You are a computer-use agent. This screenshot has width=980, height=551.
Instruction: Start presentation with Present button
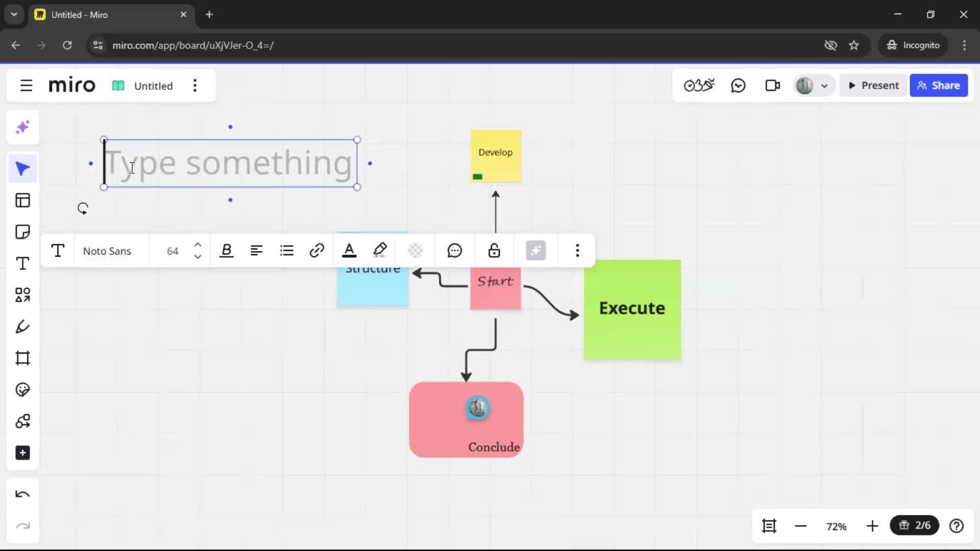click(x=873, y=86)
